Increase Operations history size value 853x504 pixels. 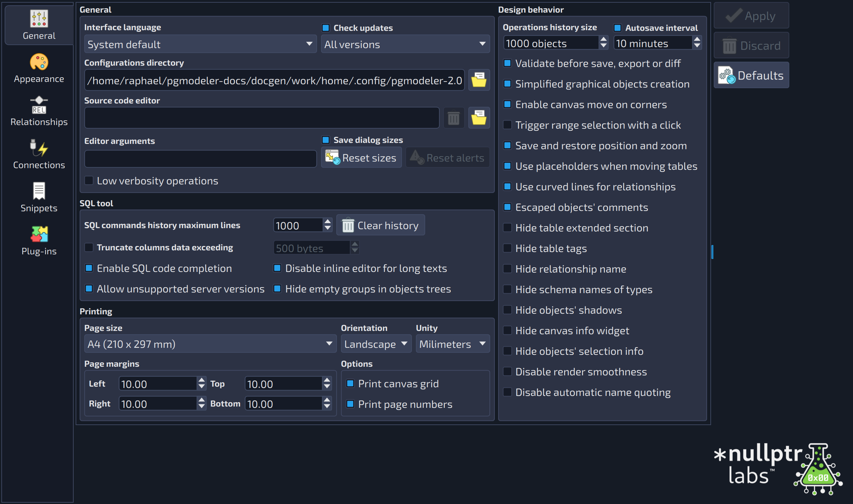point(603,39)
